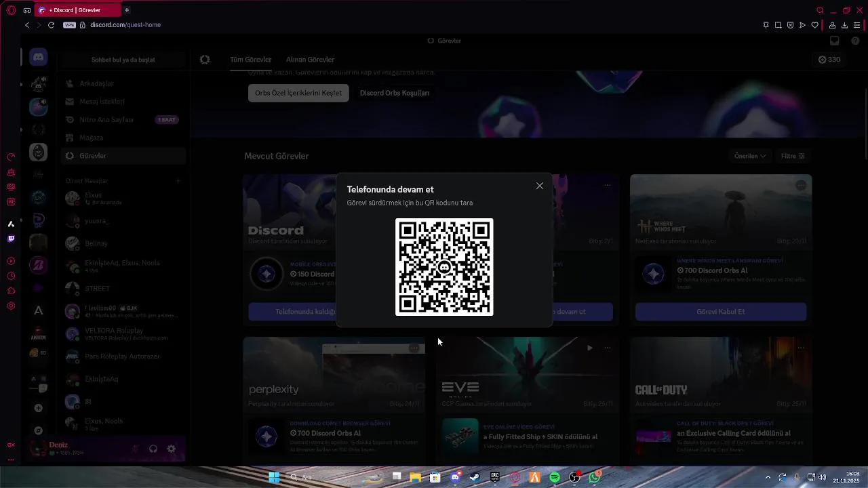This screenshot has width=868, height=488.
Task: Open the Arkadaşlar friends page
Action: [x=123, y=83]
